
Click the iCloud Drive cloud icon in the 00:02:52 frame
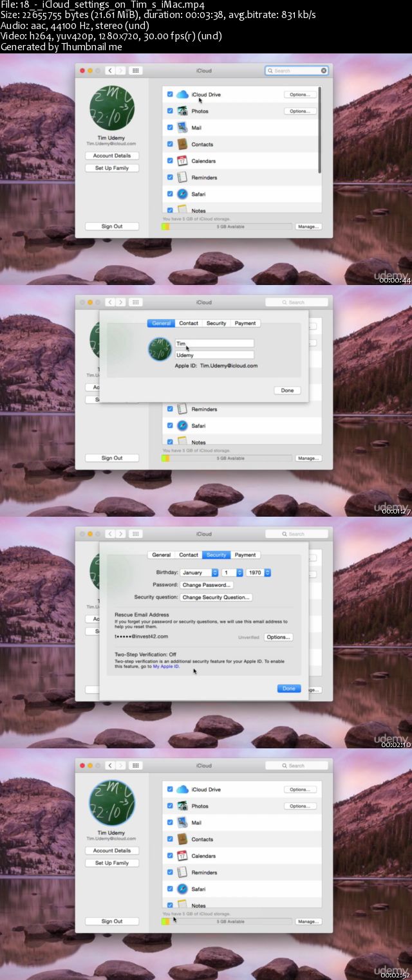[x=182, y=790]
